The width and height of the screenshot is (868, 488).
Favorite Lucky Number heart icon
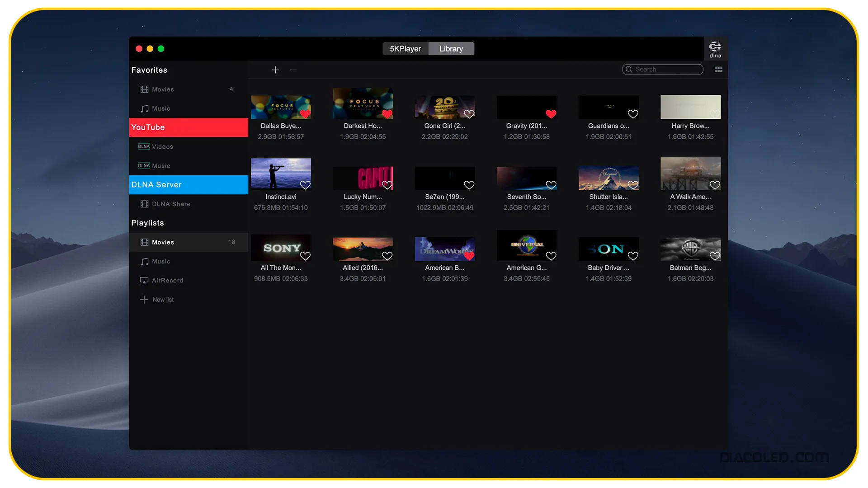[387, 185]
